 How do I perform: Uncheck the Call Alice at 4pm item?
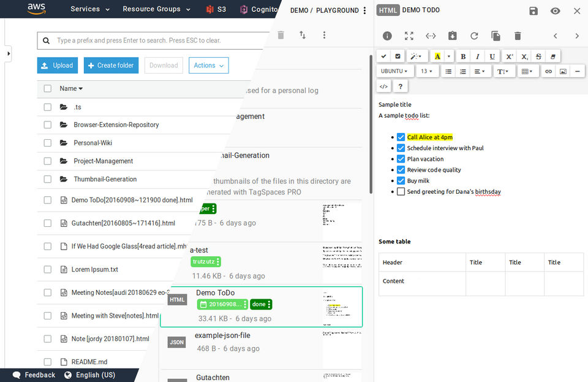401,137
